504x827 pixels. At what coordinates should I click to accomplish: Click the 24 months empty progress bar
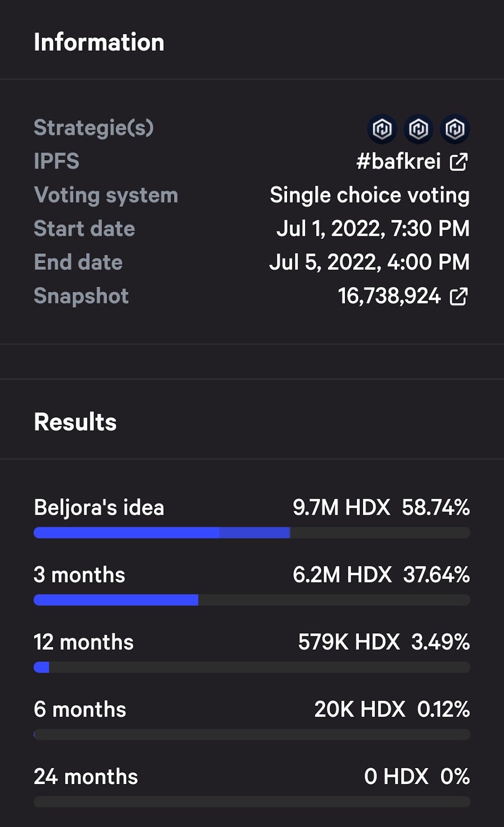click(251, 802)
